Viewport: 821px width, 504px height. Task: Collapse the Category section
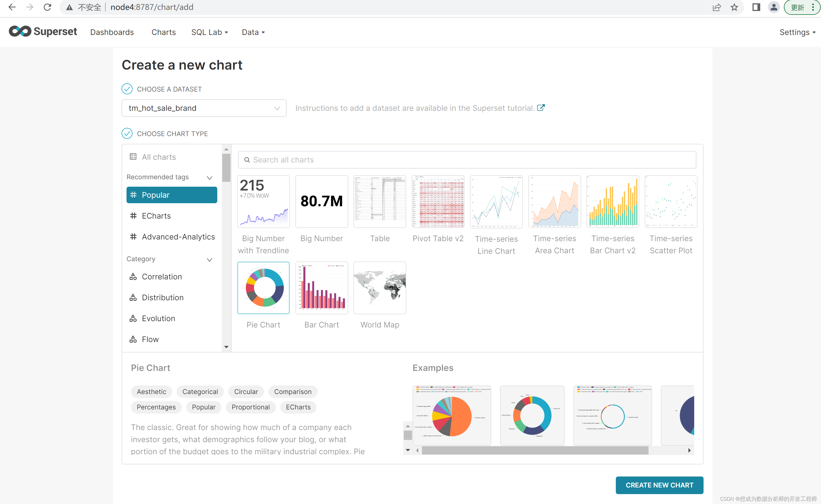(209, 260)
